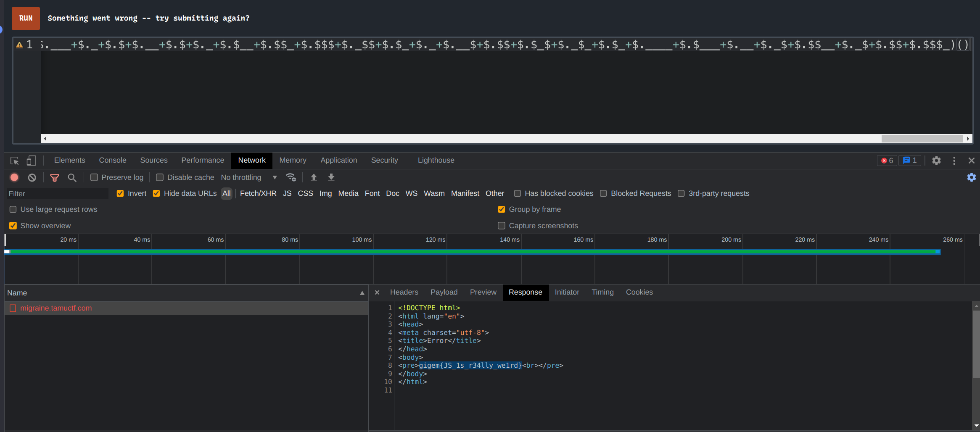Screen dimensions: 980x432
Task: Export HAR file download icon
Action: (331, 177)
